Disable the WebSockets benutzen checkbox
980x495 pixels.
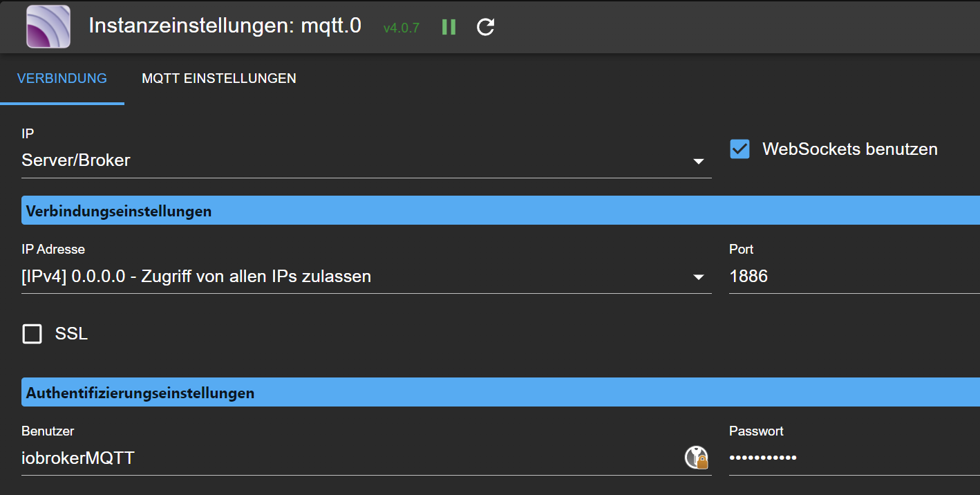coord(739,149)
